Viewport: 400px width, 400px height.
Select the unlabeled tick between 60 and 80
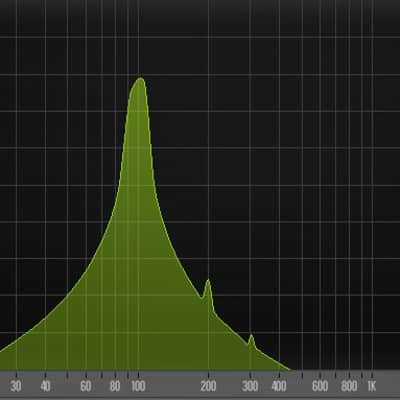[x=102, y=376]
